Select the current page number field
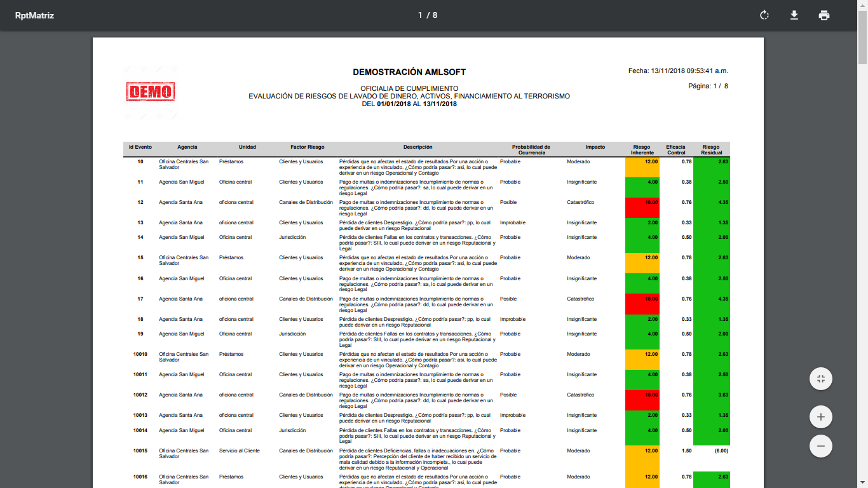868x488 pixels. (420, 15)
